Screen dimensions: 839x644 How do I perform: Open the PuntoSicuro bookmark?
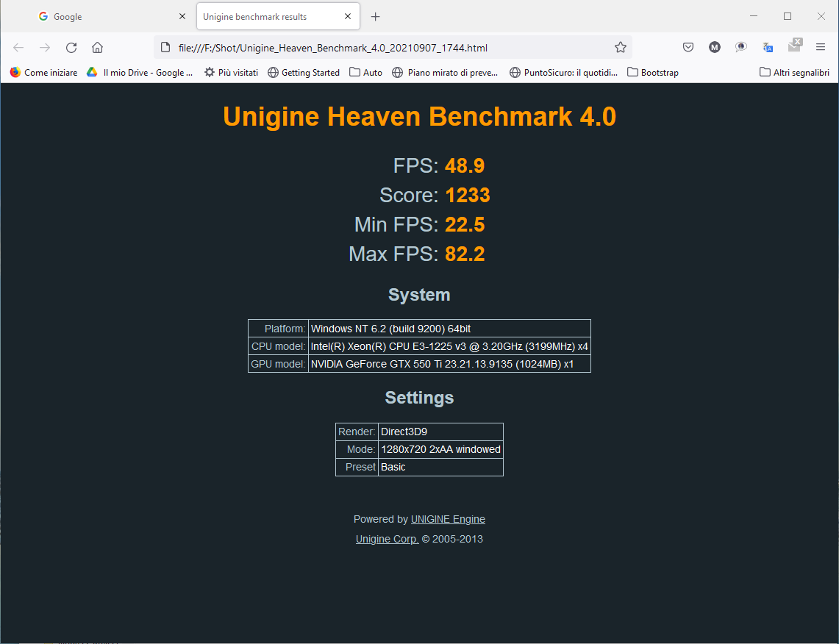point(563,72)
